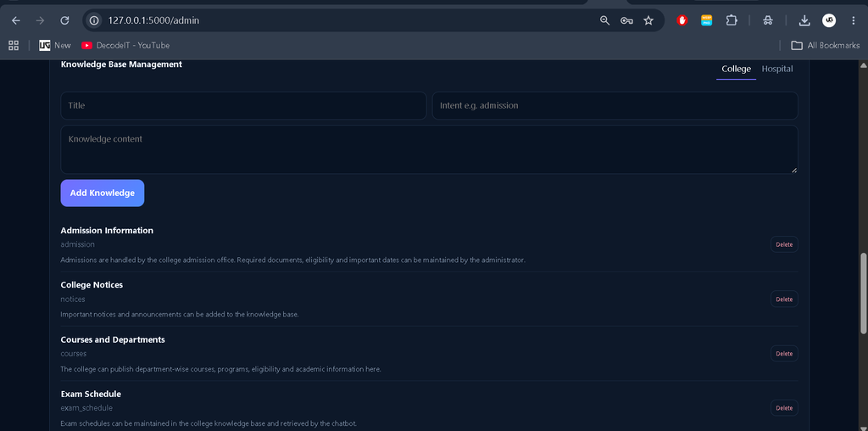Click the department-wise courses description text
The width and height of the screenshot is (868, 431).
coord(220,369)
